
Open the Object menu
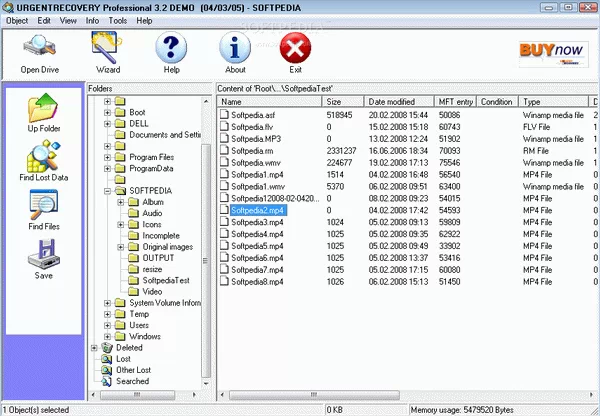(17, 21)
